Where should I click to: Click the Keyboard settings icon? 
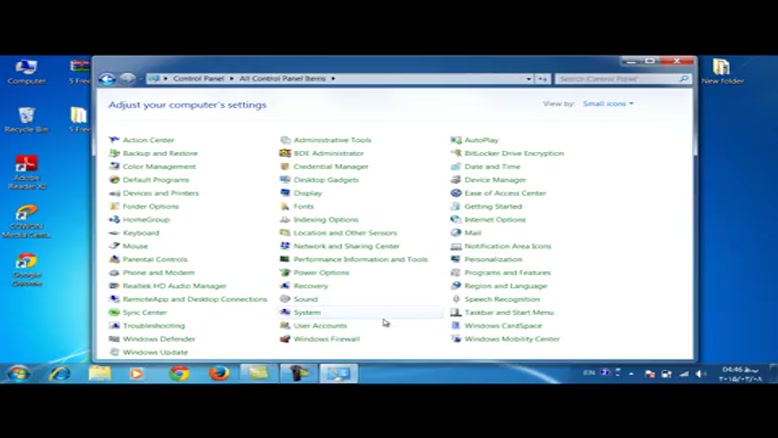(x=114, y=233)
